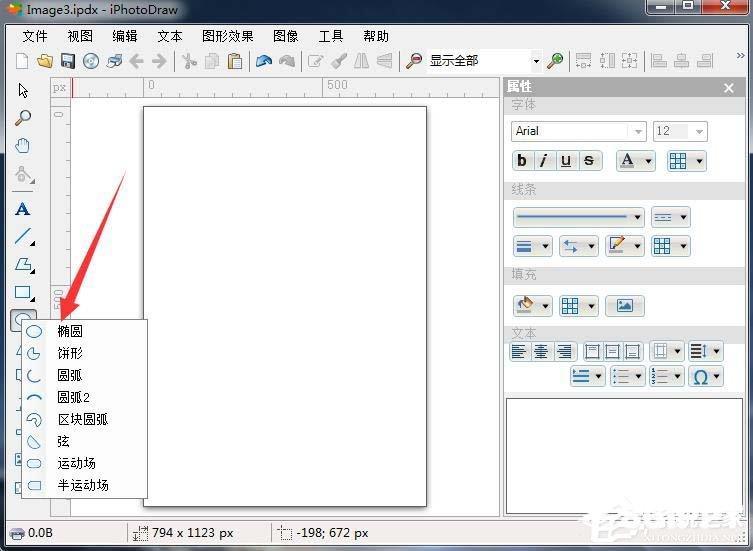
Task: Open a file with the folder icon
Action: pyautogui.click(x=45, y=61)
